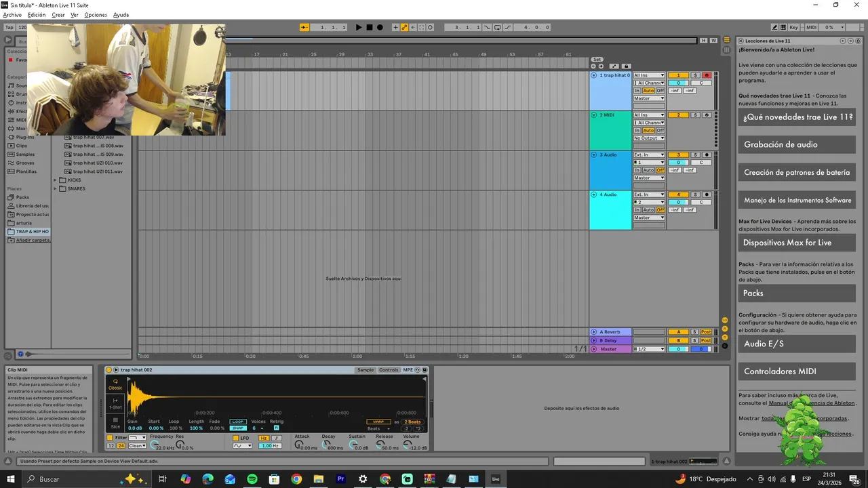Toggle the Lock Envelopes icon
This screenshot has height=488, width=868.
[626, 66]
